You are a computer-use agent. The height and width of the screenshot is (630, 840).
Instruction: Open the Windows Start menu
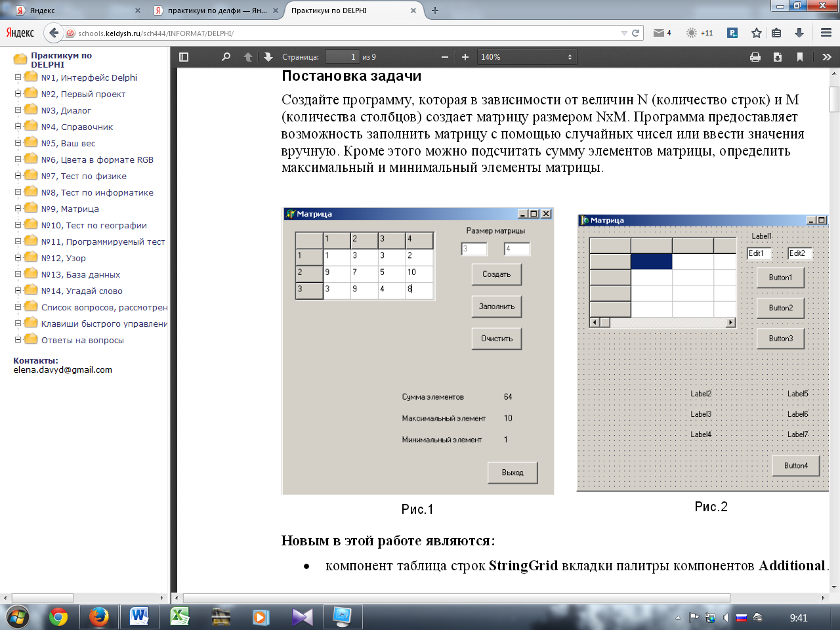pyautogui.click(x=18, y=618)
